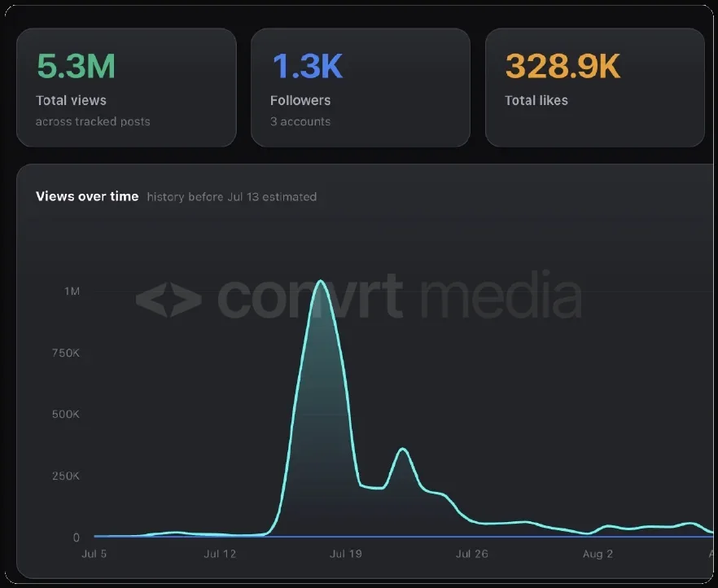Image resolution: width=718 pixels, height=588 pixels.
Task: Click the 'Views over time' chart title
Action: 87,196
